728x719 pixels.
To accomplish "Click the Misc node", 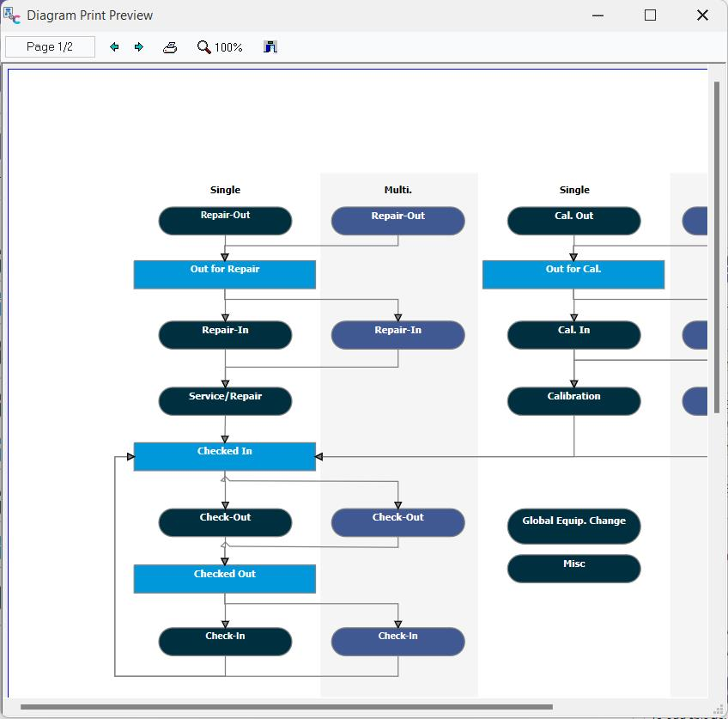I will (x=573, y=569).
